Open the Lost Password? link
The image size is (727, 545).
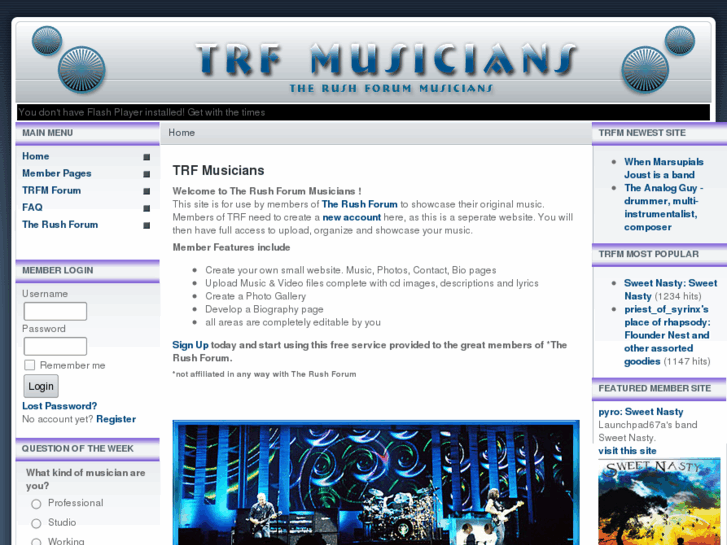[60, 406]
